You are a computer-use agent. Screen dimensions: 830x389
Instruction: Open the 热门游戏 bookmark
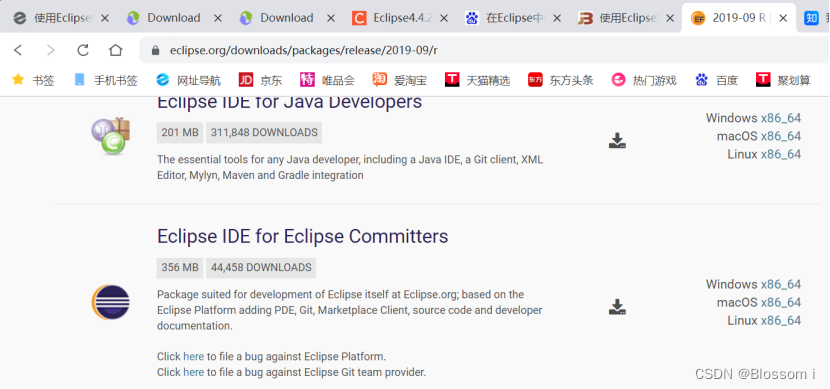644,80
